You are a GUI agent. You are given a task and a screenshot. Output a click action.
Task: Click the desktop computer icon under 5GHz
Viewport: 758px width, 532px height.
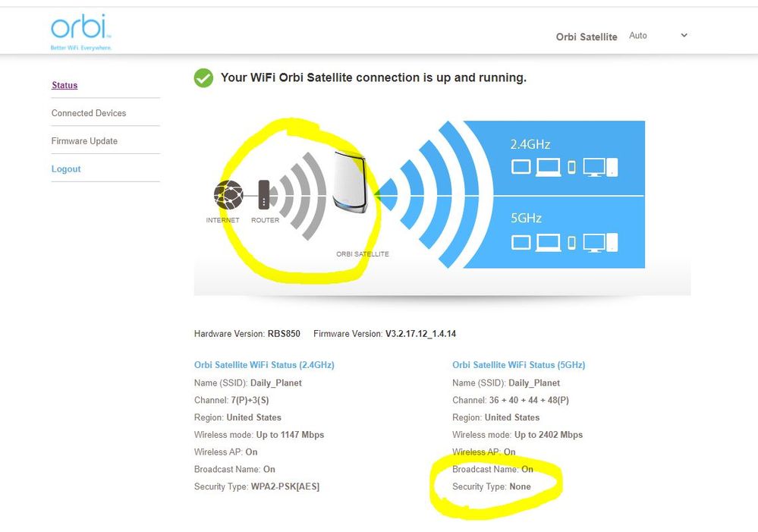(600, 242)
